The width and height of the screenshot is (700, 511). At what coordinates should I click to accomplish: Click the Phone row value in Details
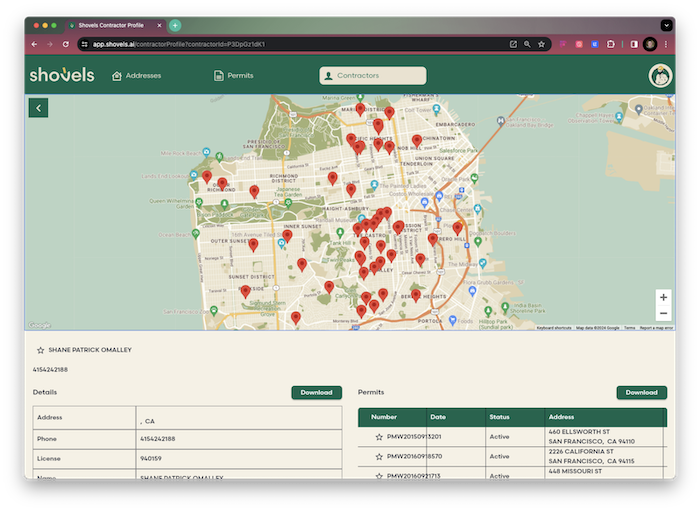pyautogui.click(x=158, y=439)
